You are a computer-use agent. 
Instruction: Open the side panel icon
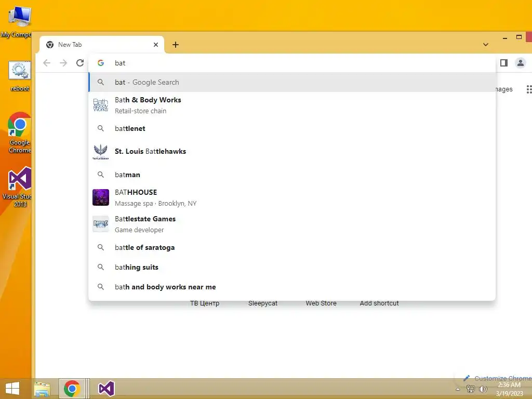504,63
